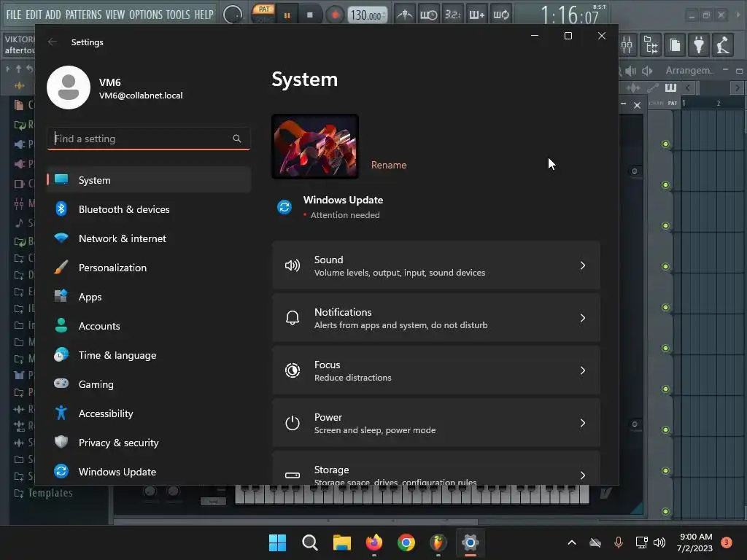Open FL Studio tempo tapper icon

722,44
